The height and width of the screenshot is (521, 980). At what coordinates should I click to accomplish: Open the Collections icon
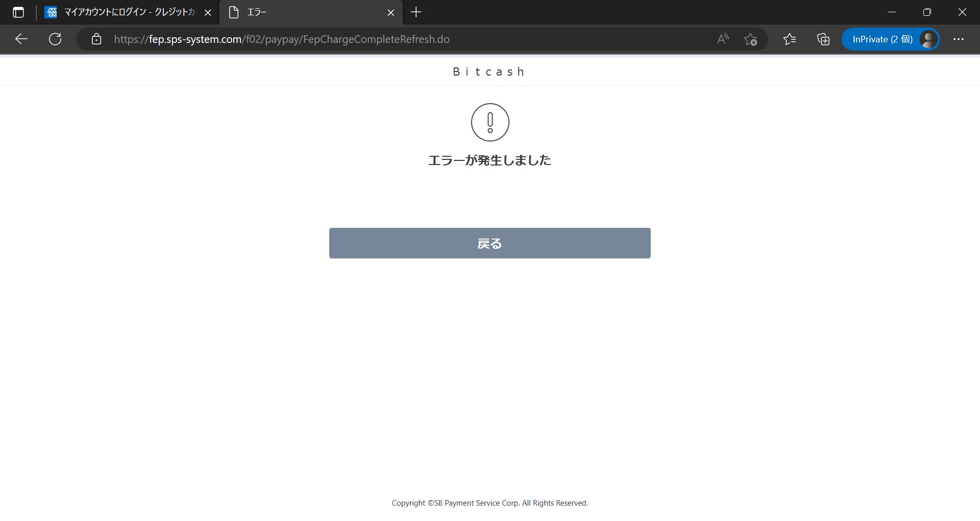coord(823,39)
